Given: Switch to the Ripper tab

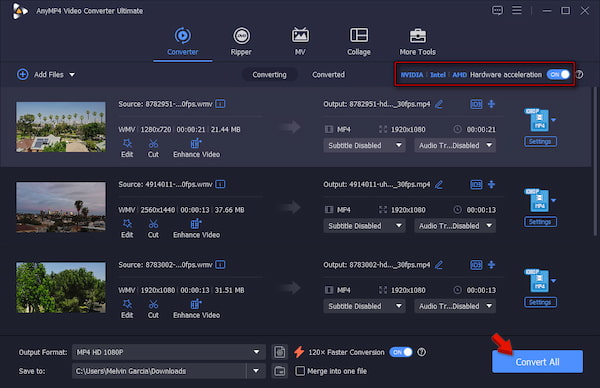Looking at the screenshot, I should point(241,42).
